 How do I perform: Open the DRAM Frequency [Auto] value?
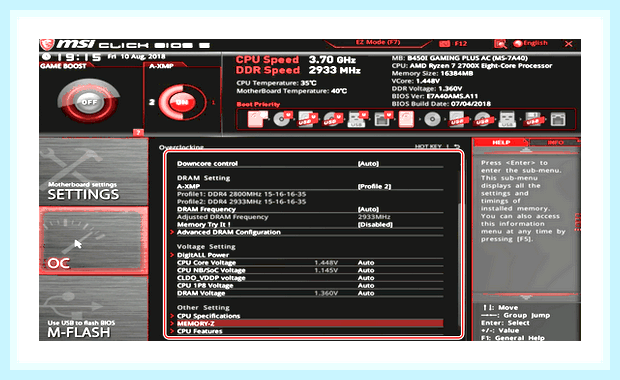368,209
